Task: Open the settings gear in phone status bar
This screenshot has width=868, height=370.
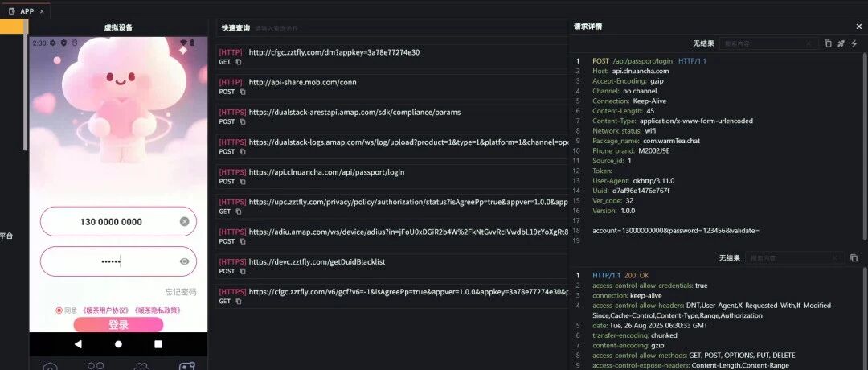Action: [53, 43]
